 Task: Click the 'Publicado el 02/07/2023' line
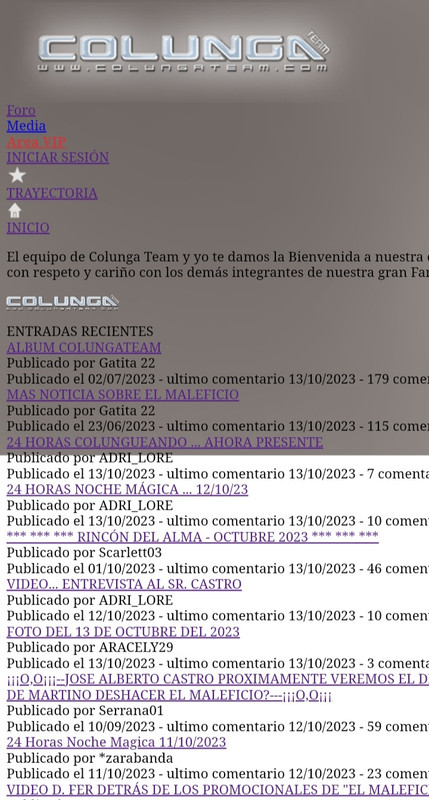tap(217, 379)
